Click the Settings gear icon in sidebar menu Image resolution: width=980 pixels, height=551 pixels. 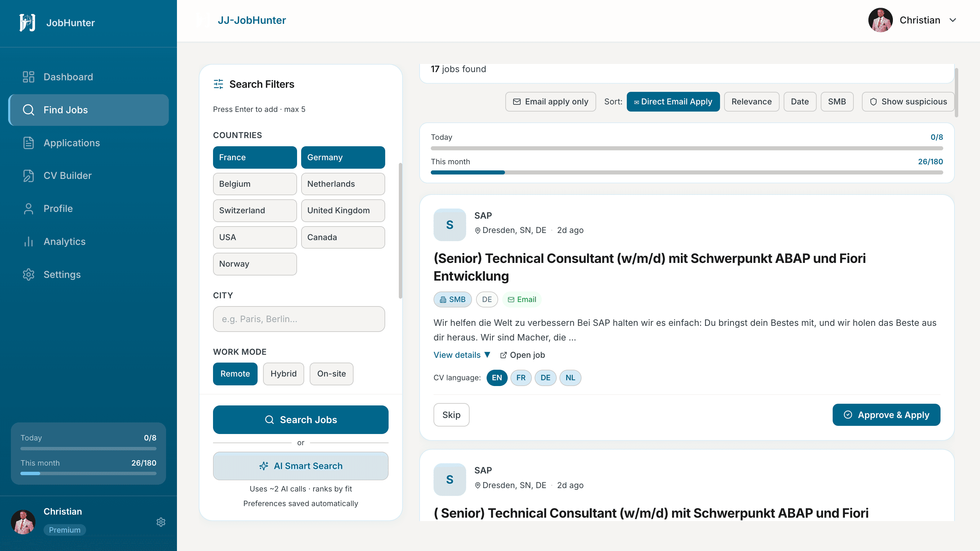[29, 274]
